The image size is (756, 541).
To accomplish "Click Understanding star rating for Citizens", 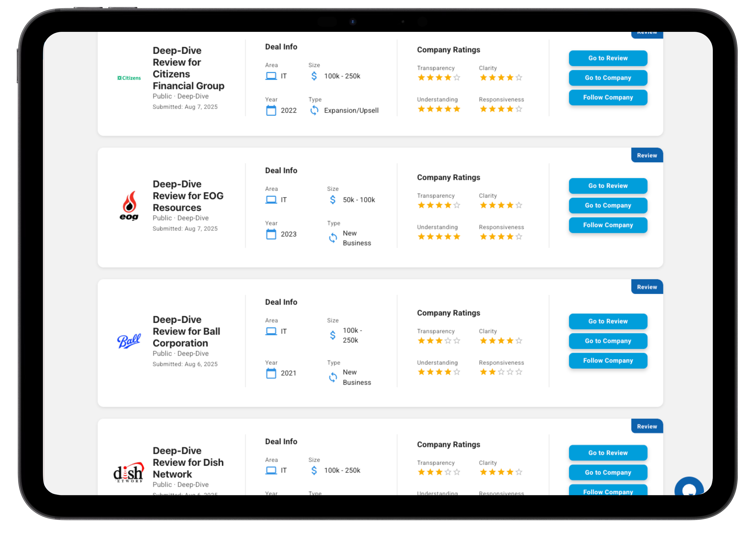I will (x=439, y=109).
